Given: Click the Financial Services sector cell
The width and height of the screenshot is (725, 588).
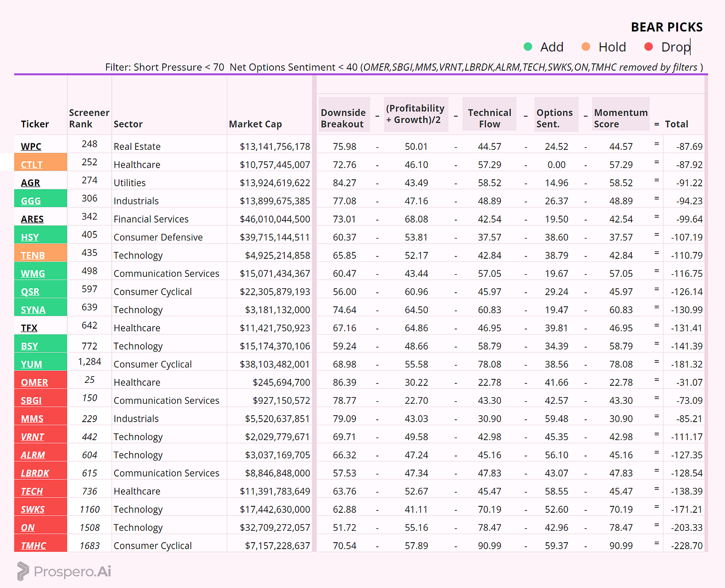Looking at the screenshot, I should pyautogui.click(x=151, y=219).
